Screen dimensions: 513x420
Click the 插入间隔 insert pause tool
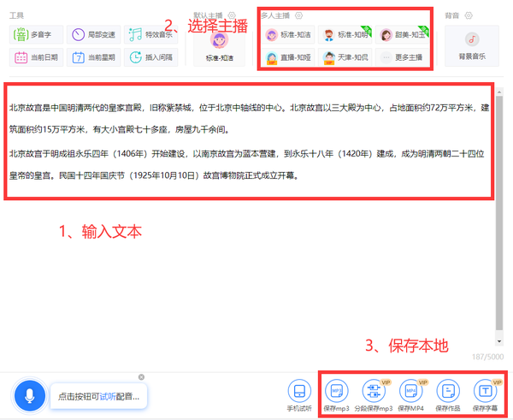tap(150, 58)
